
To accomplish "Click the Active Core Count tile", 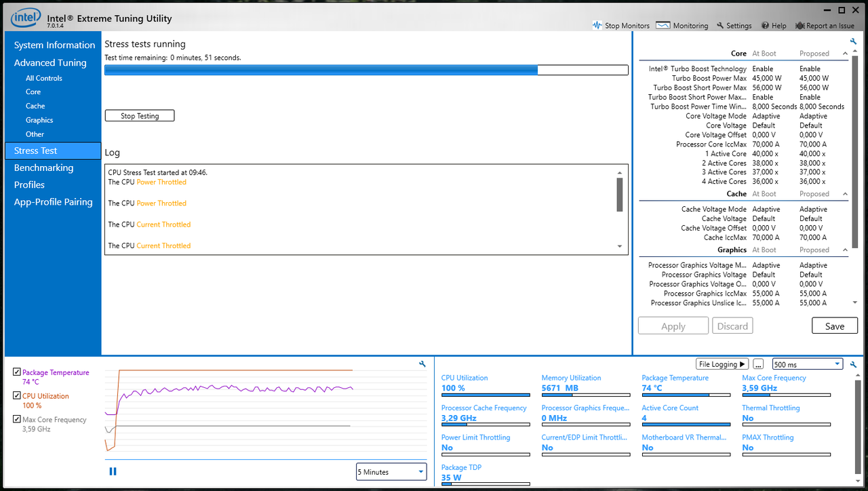I will point(686,416).
